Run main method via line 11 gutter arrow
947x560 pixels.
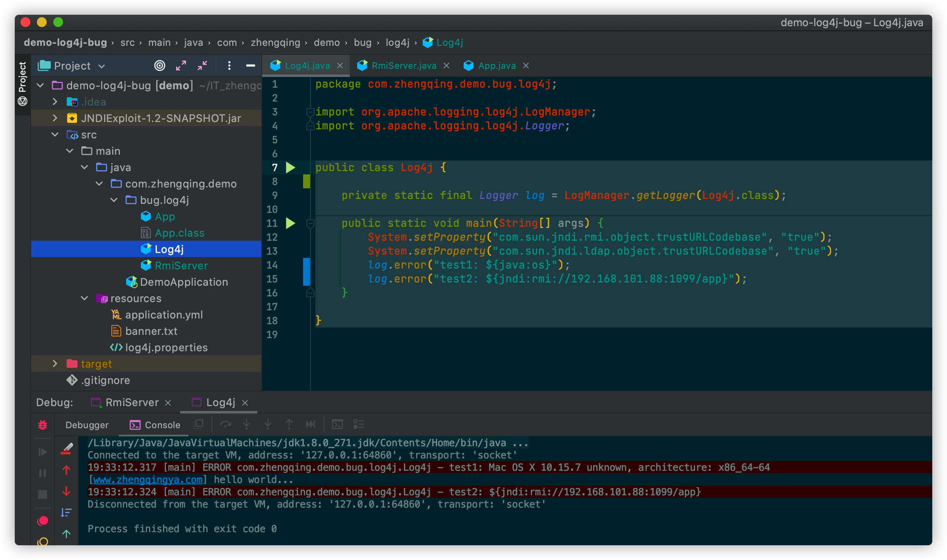point(290,223)
